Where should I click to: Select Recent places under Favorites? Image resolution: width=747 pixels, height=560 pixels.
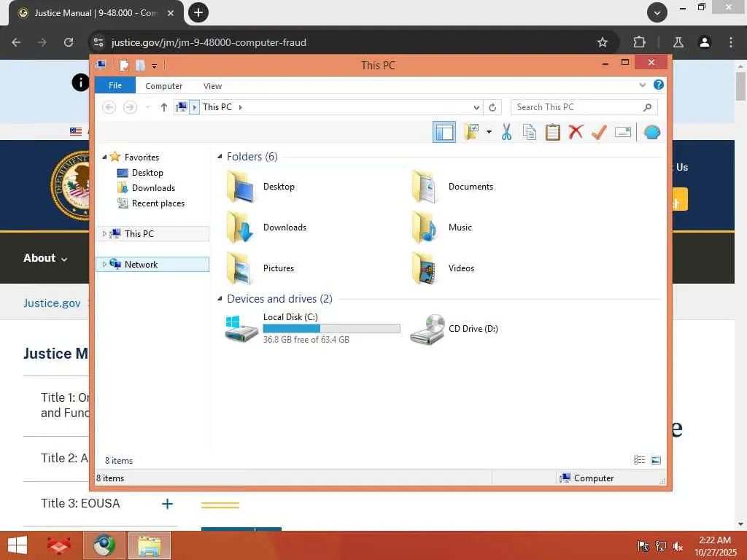coord(158,203)
